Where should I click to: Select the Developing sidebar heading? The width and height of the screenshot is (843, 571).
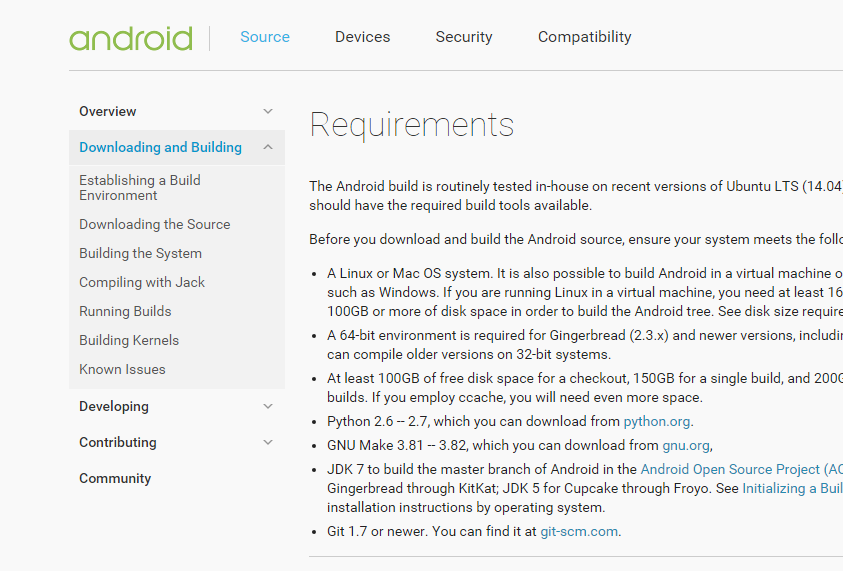(x=113, y=406)
